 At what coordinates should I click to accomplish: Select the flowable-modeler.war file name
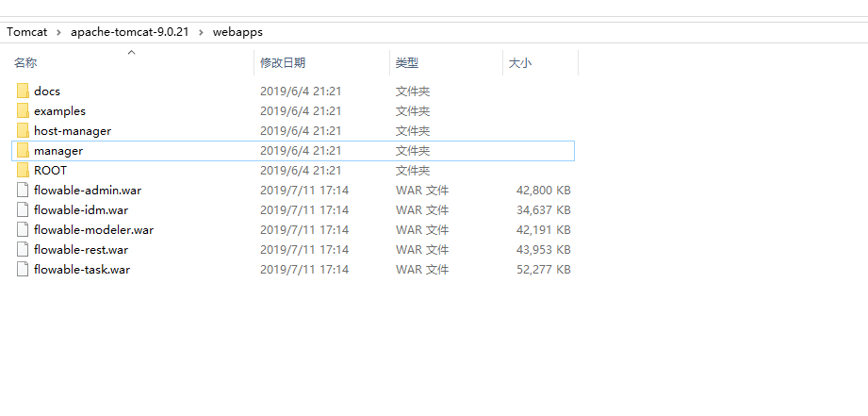[93, 230]
